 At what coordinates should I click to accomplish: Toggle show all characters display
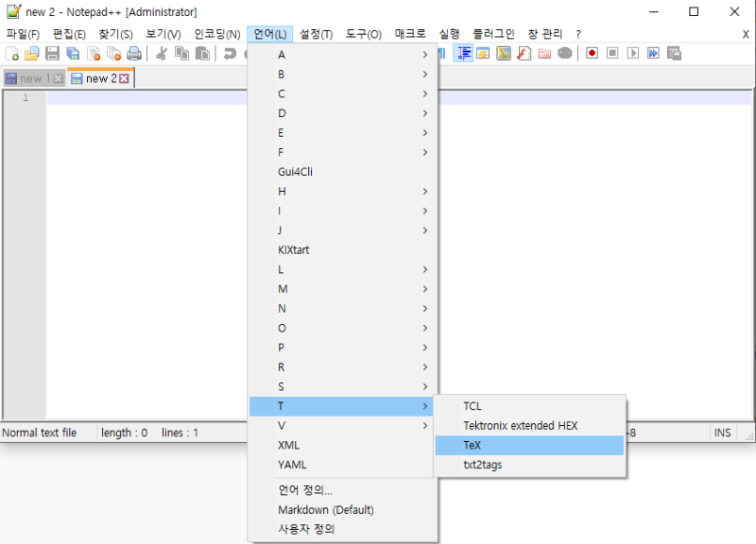point(440,54)
